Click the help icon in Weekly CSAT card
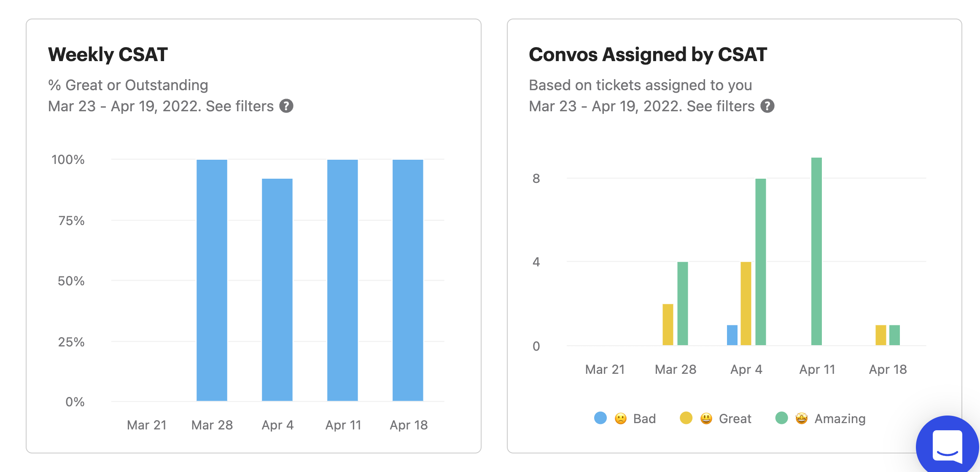This screenshot has height=472, width=980. click(x=286, y=106)
